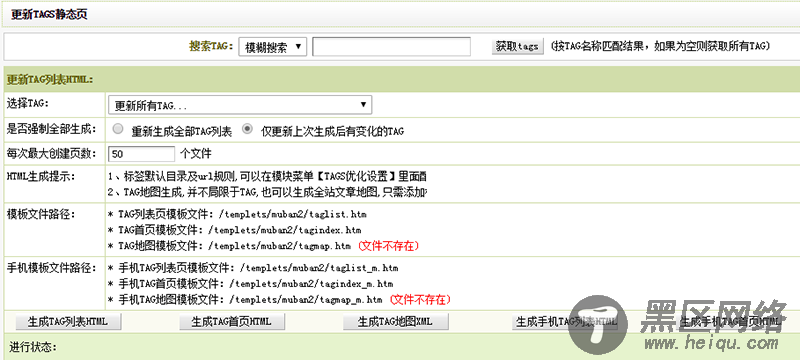Click the 更新TAGS静态页 page title
Viewport: 800px width, 360px height.
[x=49, y=14]
